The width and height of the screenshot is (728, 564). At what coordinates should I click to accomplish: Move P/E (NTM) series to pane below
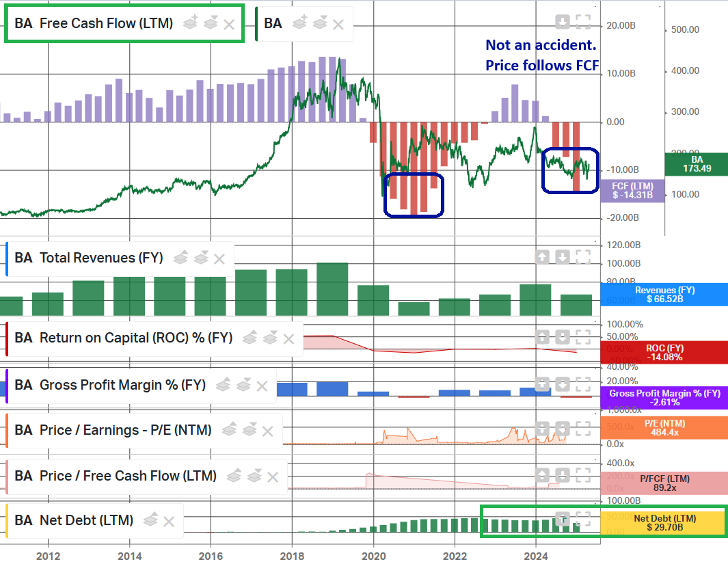(x=250, y=429)
